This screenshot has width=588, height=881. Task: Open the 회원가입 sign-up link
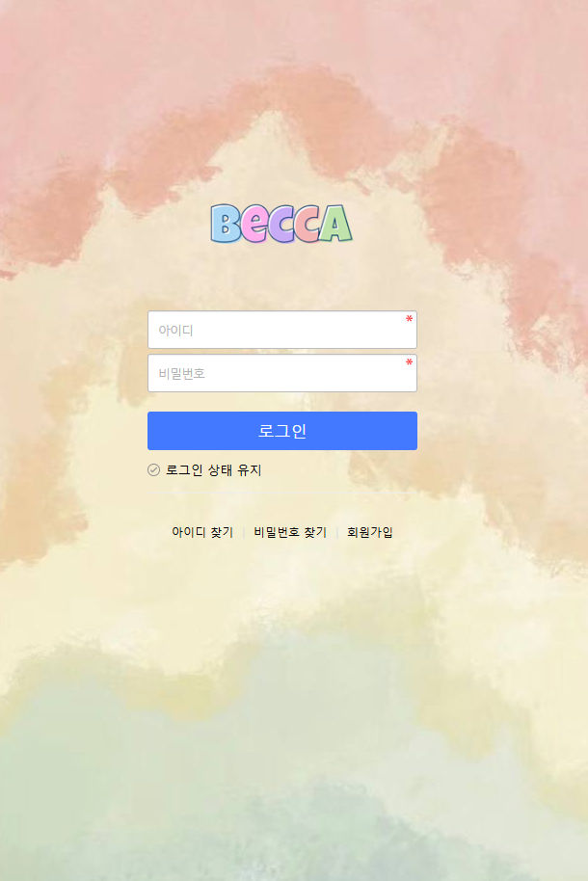coord(370,532)
